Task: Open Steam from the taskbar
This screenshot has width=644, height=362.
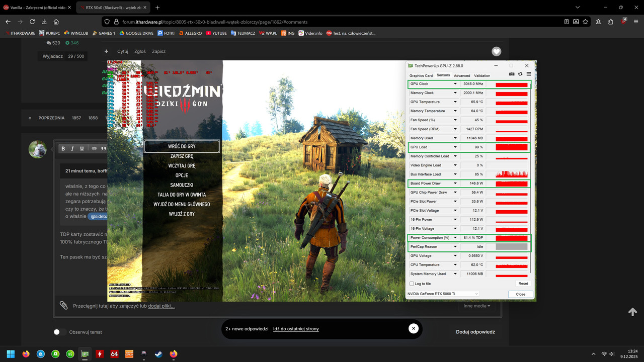Action: point(158,354)
